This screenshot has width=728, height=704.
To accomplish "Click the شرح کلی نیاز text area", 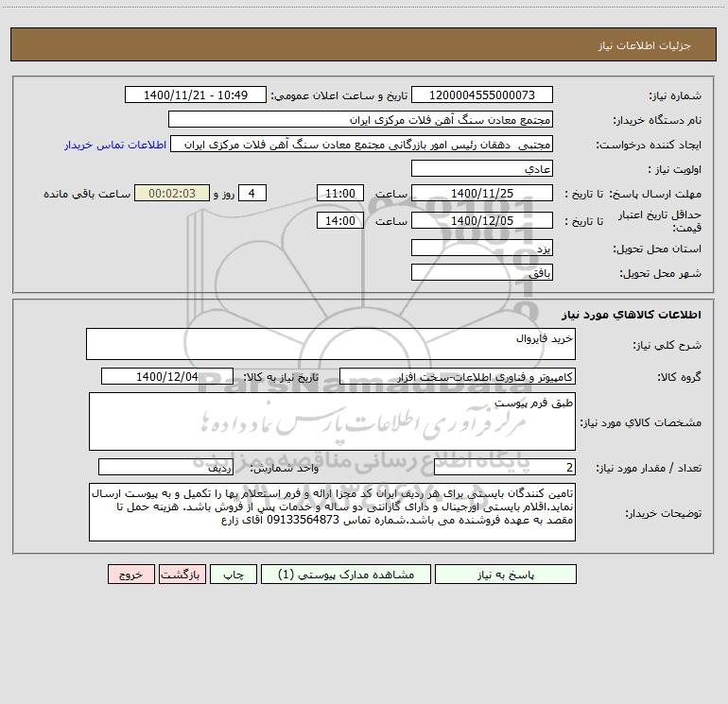I will [331, 344].
